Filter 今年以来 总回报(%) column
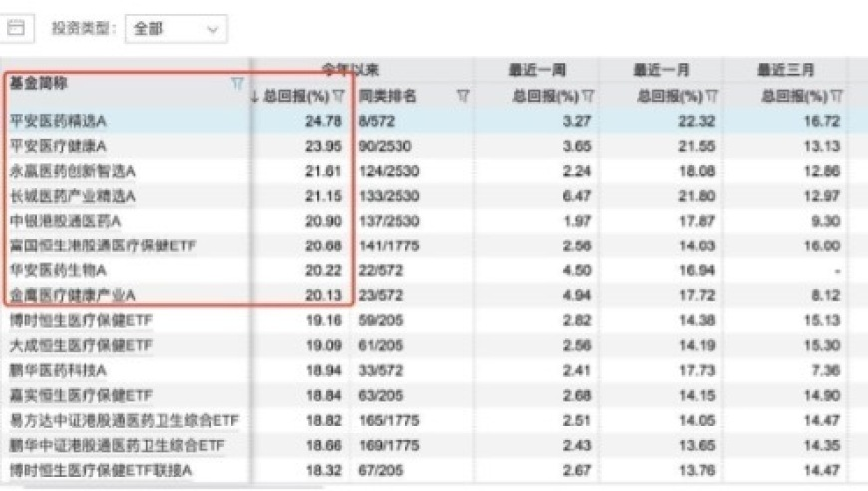868x491 pixels. tap(339, 97)
